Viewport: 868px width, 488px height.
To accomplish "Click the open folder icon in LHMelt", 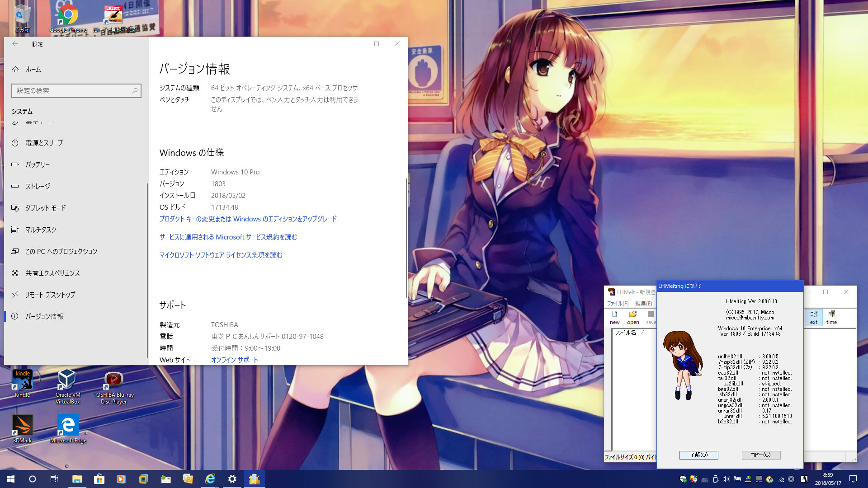I will 633,318.
